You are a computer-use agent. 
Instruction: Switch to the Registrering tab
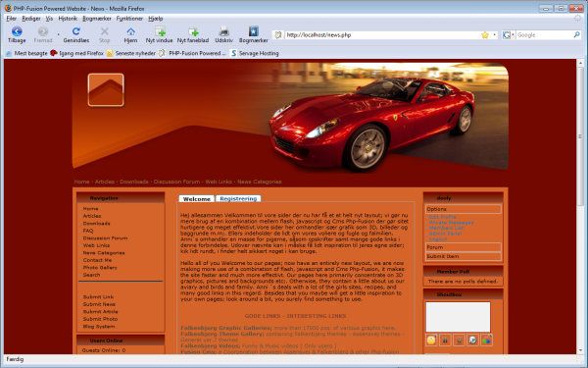tap(238, 198)
